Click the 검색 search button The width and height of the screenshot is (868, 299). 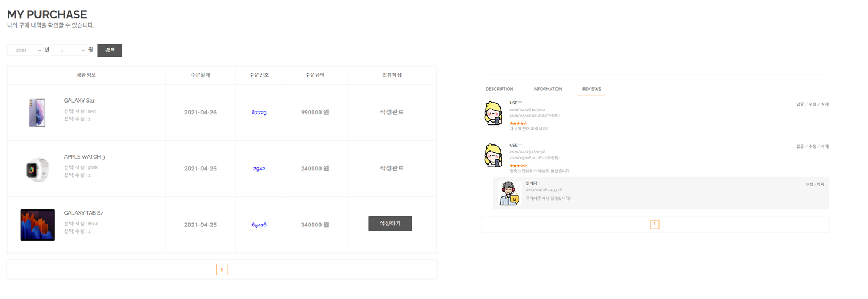pyautogui.click(x=110, y=50)
